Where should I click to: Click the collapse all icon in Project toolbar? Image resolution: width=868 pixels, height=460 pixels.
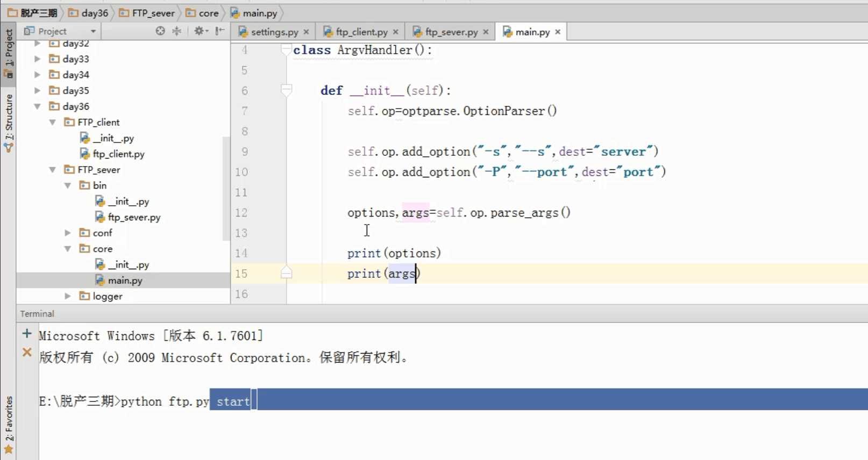[x=176, y=31]
